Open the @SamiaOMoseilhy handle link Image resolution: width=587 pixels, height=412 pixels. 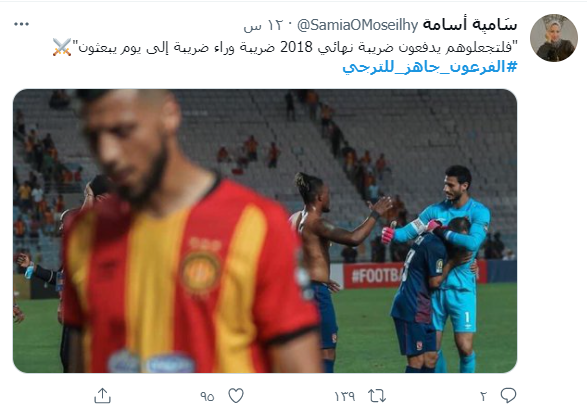click(x=358, y=25)
